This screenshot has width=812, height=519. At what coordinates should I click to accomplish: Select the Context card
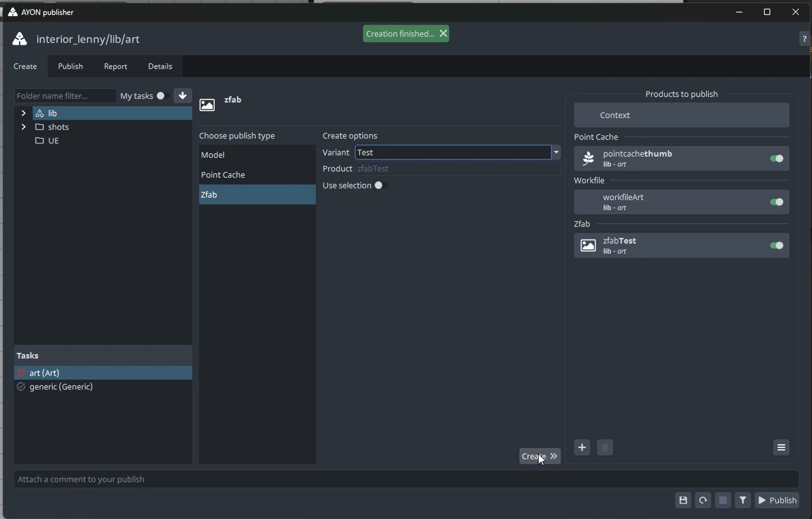click(681, 115)
